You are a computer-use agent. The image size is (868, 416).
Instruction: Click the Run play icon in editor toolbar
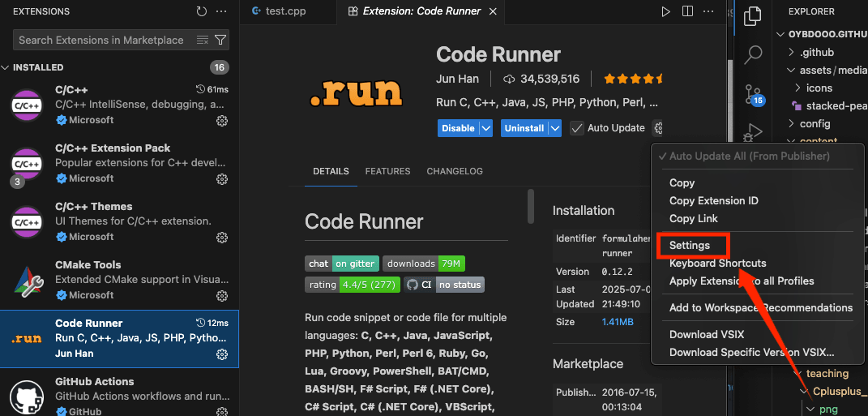pyautogui.click(x=665, y=11)
